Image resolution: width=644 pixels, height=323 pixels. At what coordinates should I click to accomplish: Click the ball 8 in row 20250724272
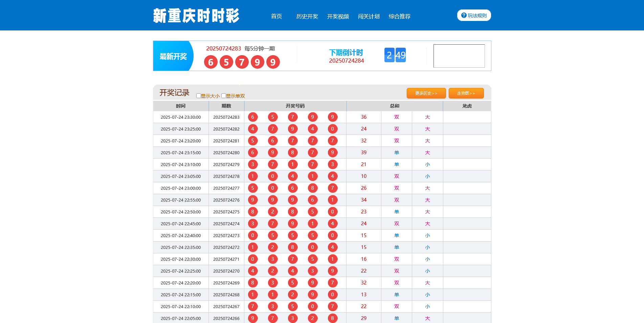coord(293,247)
